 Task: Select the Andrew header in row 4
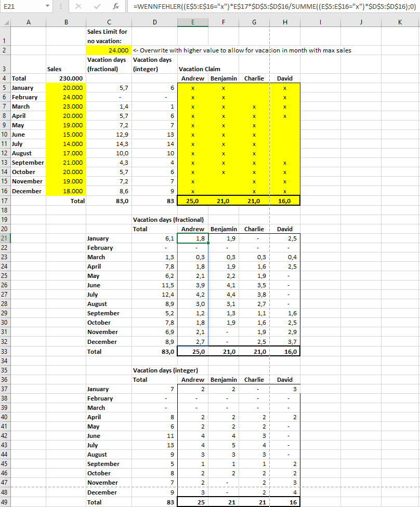[193, 78]
